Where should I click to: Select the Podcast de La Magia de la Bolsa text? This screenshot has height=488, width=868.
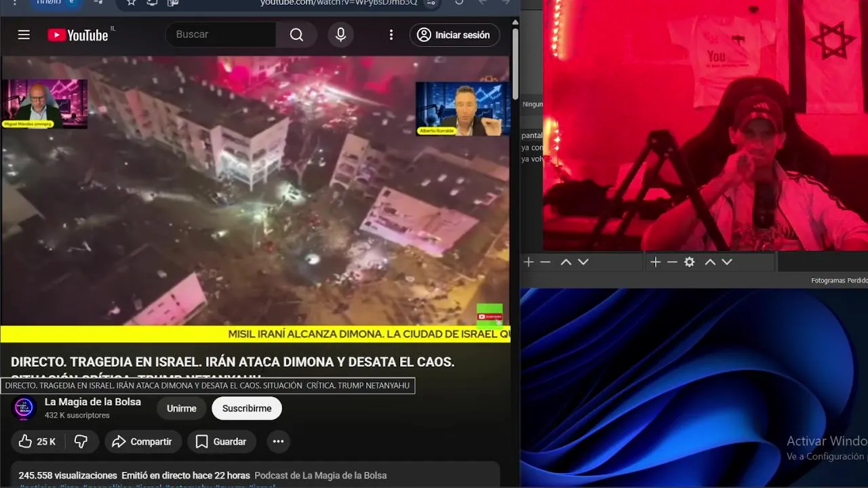[321, 476]
